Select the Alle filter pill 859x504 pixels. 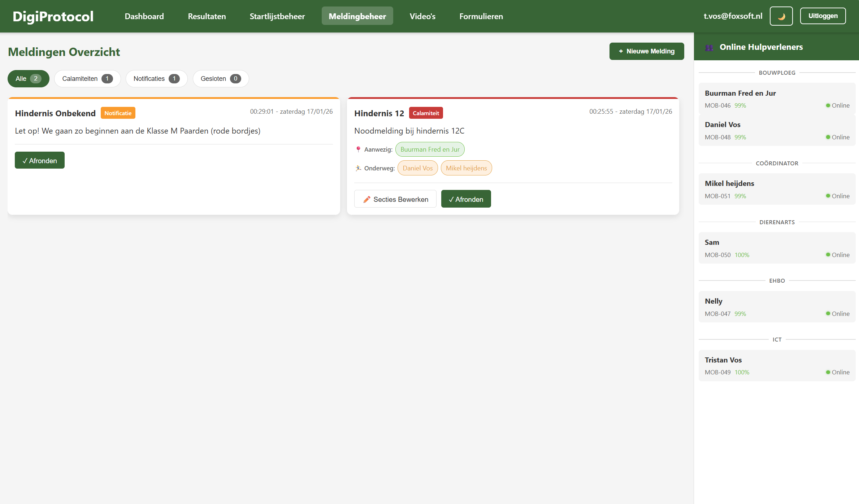coord(28,79)
